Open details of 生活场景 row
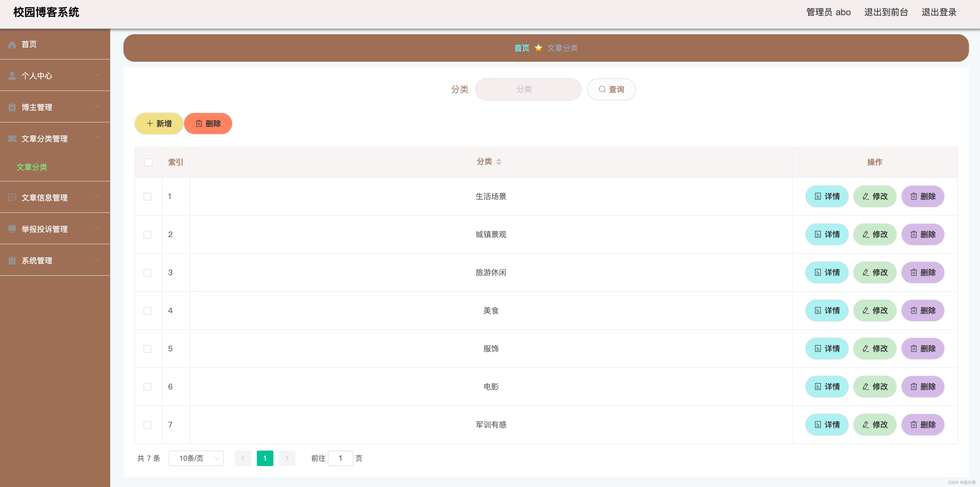Screen dimensions: 980x487 click(827, 196)
